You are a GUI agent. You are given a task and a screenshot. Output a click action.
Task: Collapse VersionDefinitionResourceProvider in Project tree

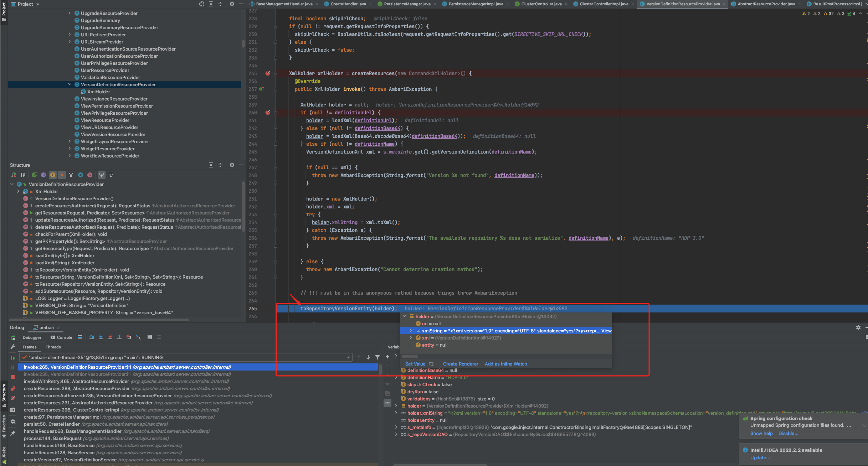coord(70,84)
